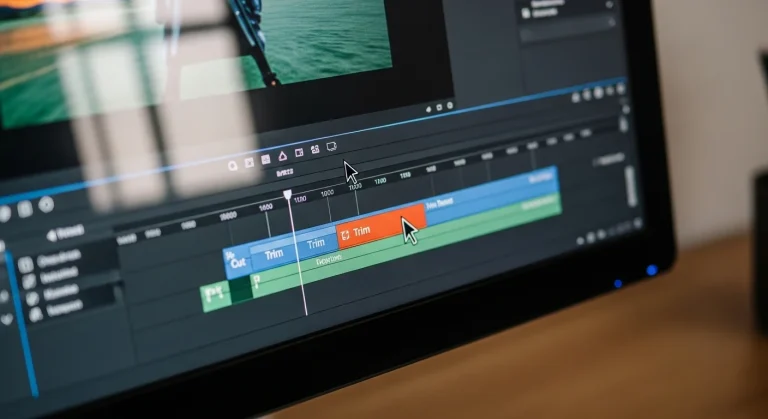Click the round icon above the back arrow

(x=46, y=204)
